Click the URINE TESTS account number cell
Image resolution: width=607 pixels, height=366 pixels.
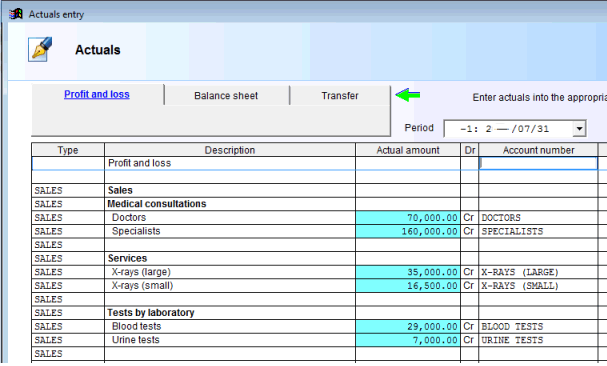(x=538, y=340)
